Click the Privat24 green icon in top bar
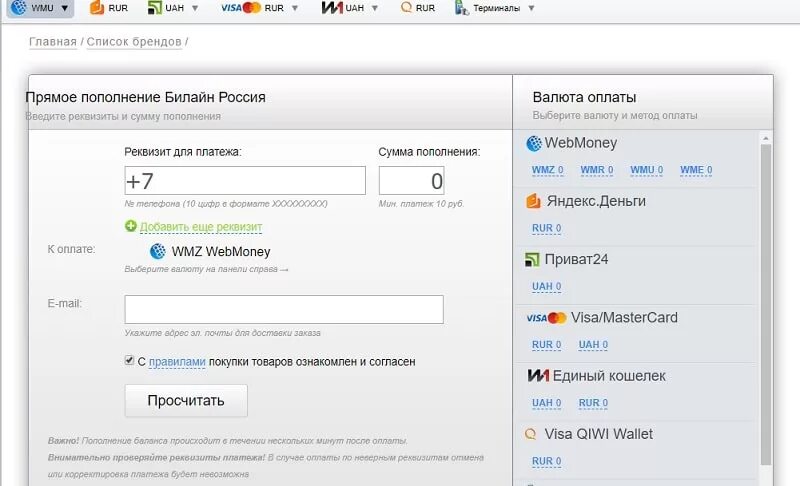800x486 pixels. click(154, 8)
